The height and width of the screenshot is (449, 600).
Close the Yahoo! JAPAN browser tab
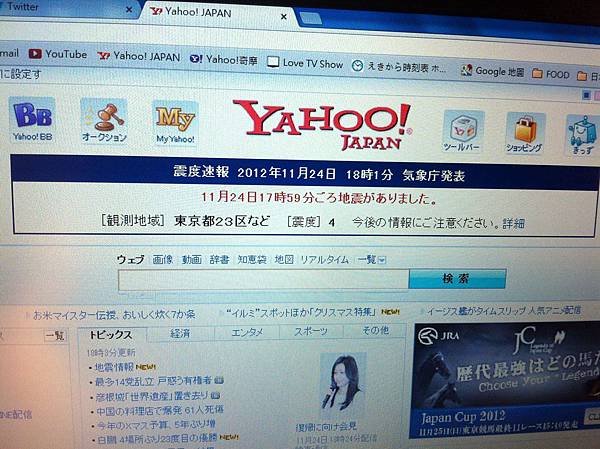pos(284,17)
